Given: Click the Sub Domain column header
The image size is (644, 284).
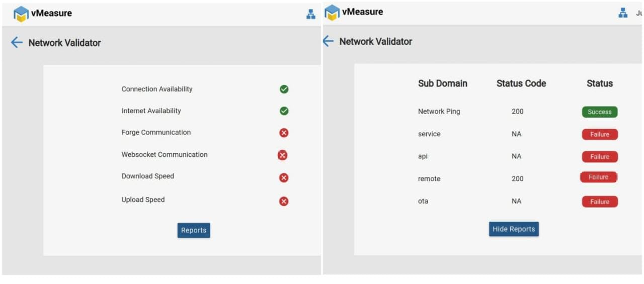Looking at the screenshot, I should (443, 83).
